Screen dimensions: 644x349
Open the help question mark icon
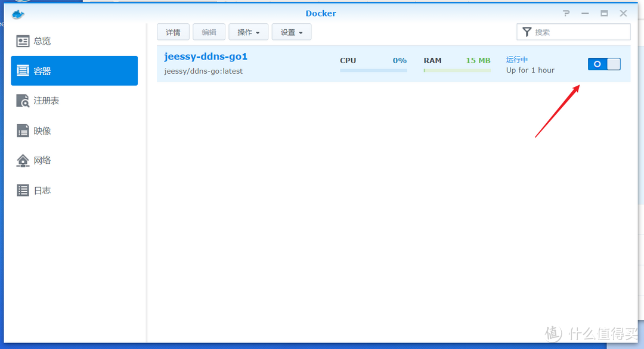(x=566, y=13)
